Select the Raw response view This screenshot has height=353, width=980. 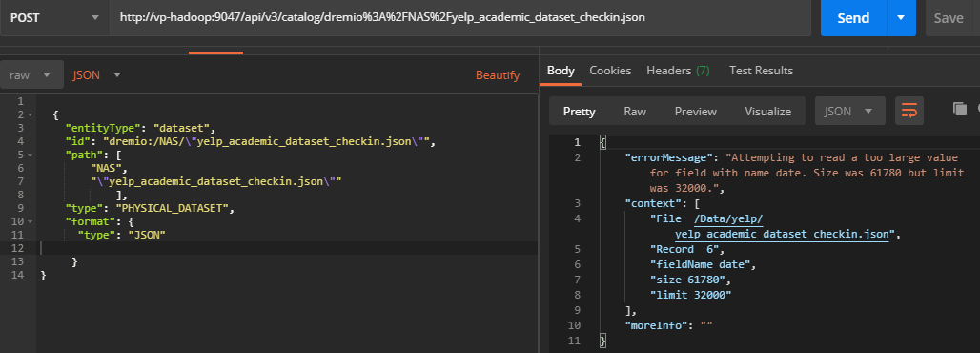point(635,112)
